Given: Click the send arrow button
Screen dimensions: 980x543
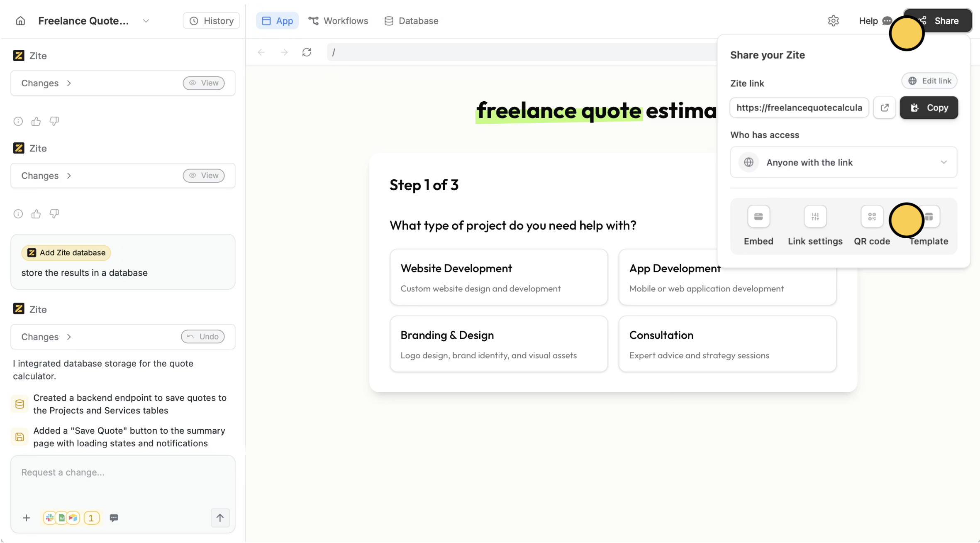Looking at the screenshot, I should pos(220,518).
